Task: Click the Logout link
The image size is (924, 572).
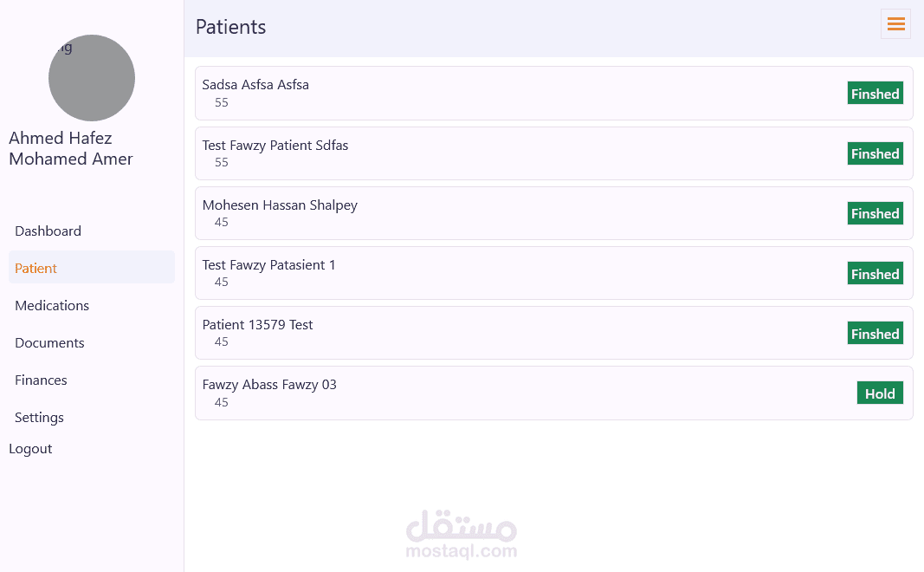Action: pyautogui.click(x=30, y=449)
